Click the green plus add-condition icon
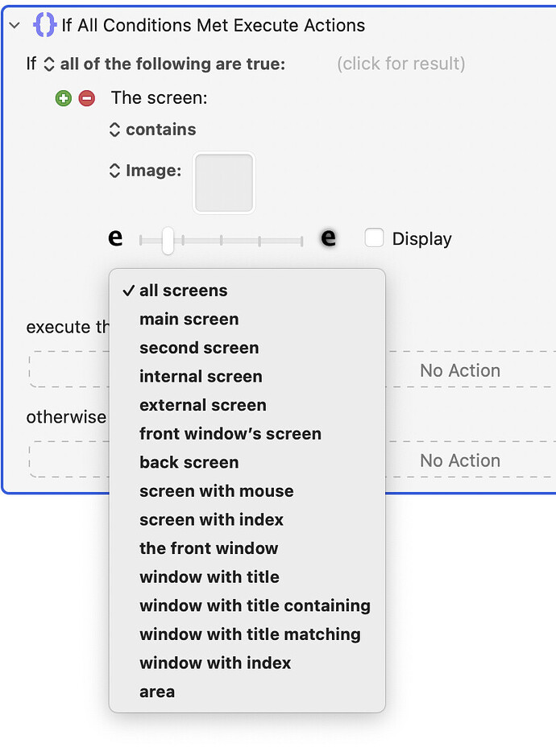 64,98
